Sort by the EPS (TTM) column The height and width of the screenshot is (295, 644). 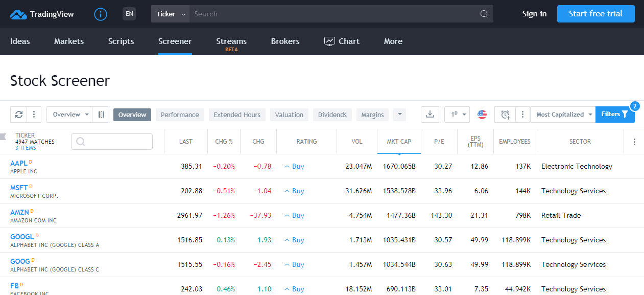click(x=476, y=142)
